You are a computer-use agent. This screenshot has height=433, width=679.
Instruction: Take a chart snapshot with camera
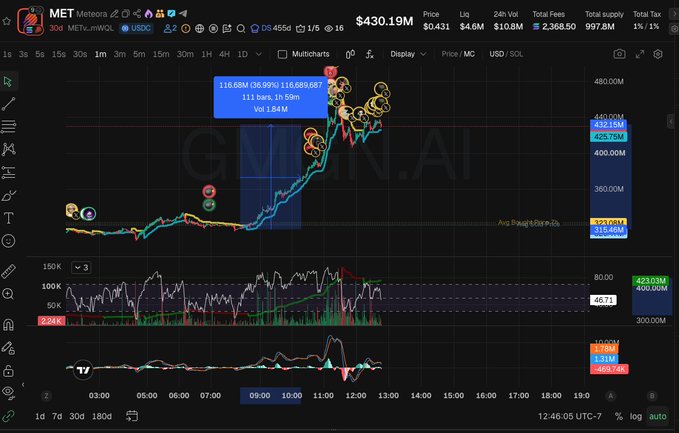(619, 54)
